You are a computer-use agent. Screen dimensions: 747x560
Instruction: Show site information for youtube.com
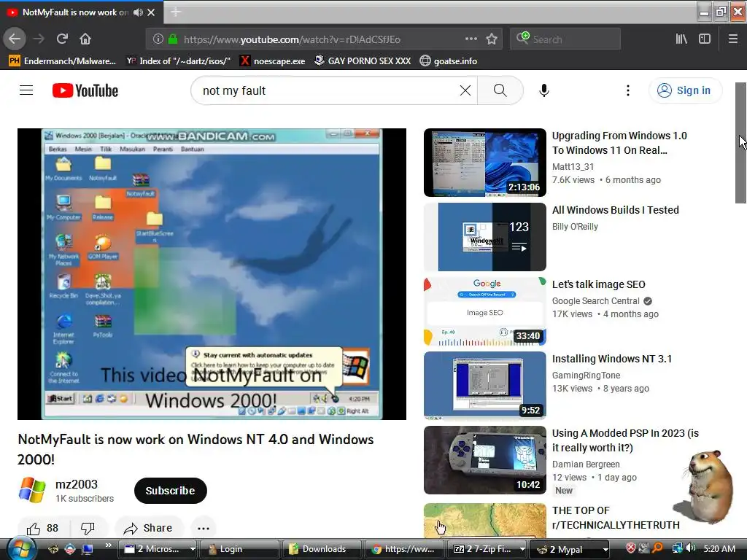(158, 39)
